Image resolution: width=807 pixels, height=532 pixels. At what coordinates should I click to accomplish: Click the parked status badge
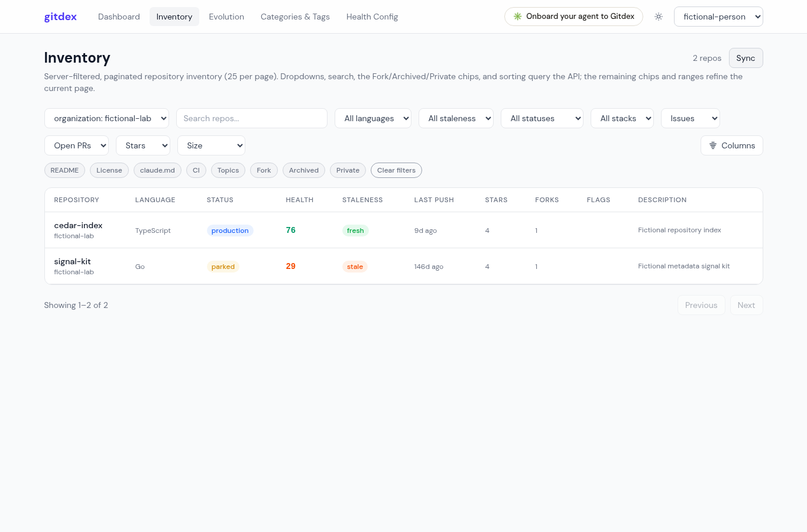click(x=223, y=267)
